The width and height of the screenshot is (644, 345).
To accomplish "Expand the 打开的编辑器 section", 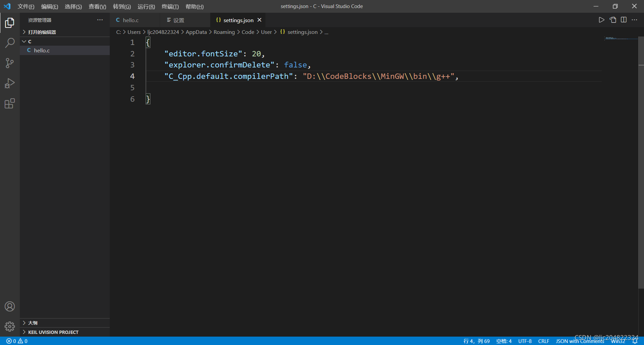I will (65, 32).
